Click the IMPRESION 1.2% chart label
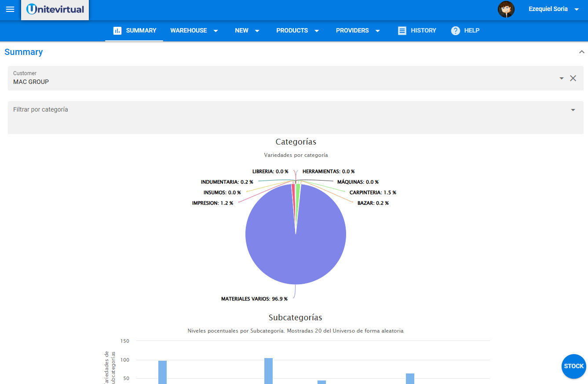588x384 pixels. click(x=212, y=203)
